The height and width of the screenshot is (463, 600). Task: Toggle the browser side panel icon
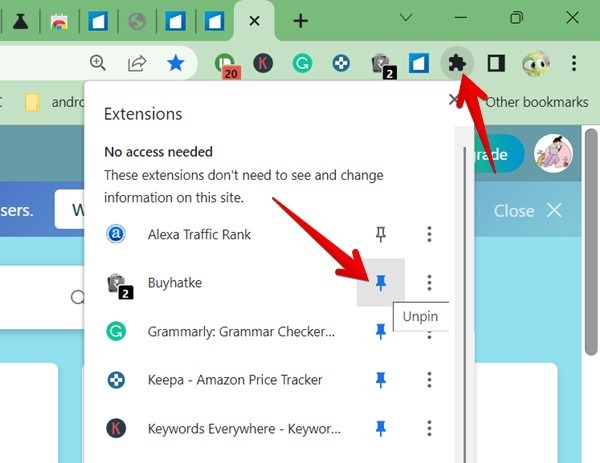tap(496, 63)
